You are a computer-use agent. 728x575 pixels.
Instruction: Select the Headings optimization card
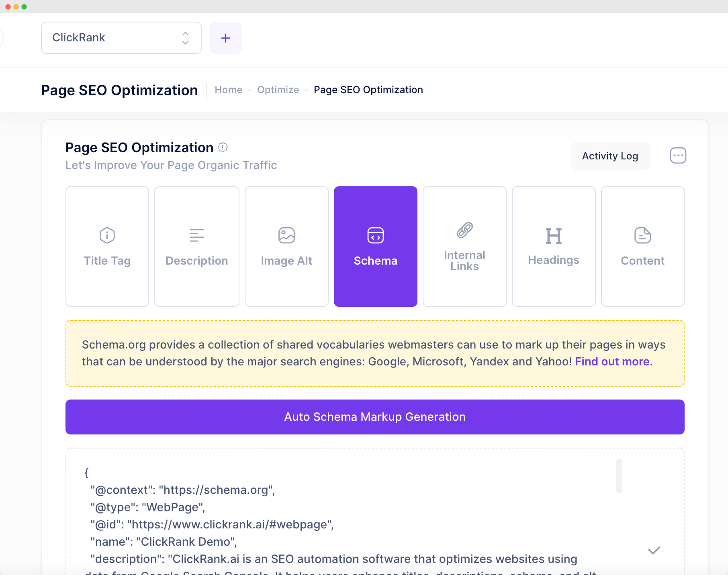554,246
